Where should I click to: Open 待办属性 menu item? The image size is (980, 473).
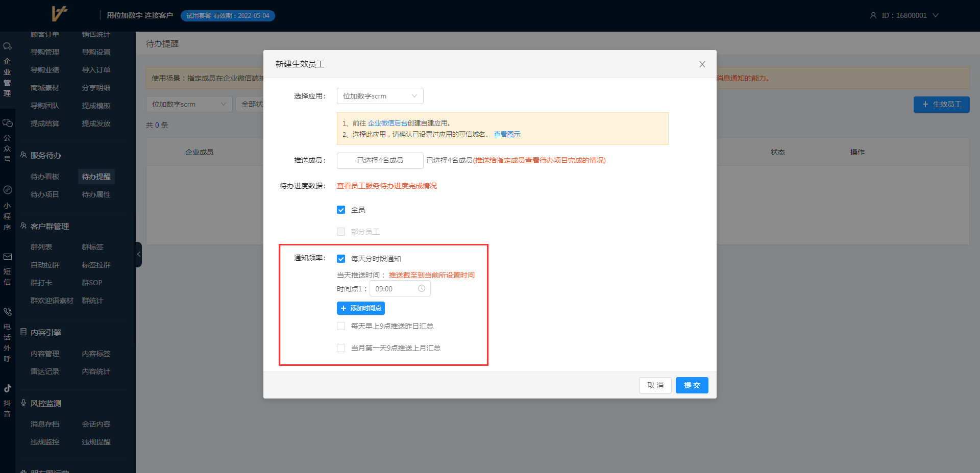(x=96, y=194)
